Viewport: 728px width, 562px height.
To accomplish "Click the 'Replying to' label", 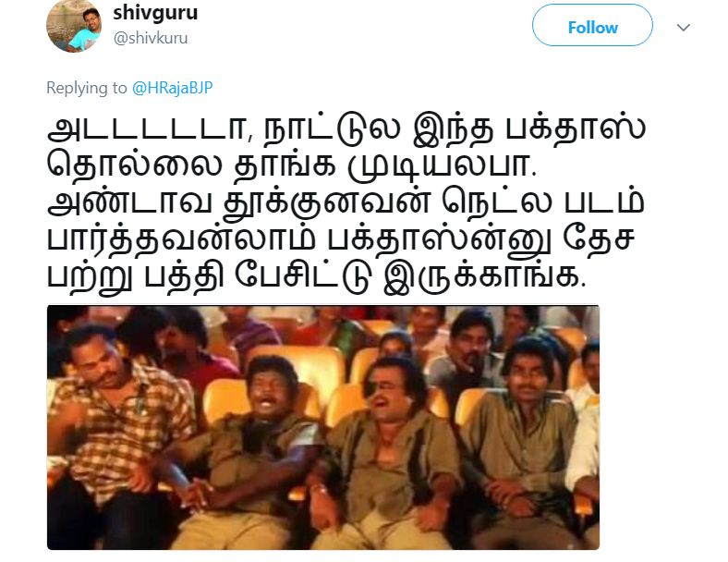I will click(86, 87).
